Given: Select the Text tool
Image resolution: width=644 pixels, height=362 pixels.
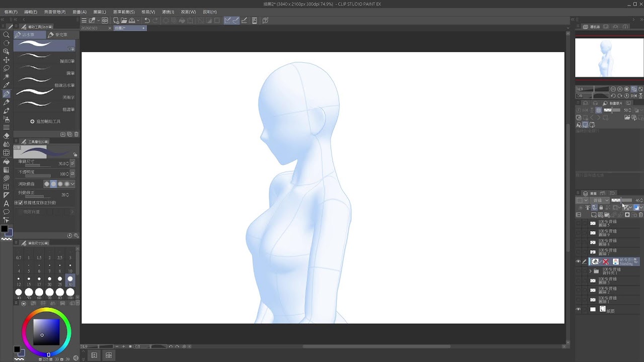Looking at the screenshot, I should [7, 203].
